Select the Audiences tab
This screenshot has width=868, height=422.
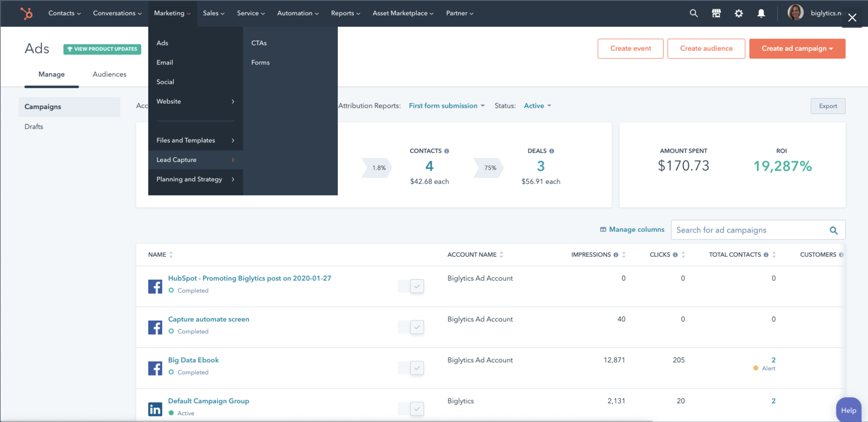(x=109, y=74)
